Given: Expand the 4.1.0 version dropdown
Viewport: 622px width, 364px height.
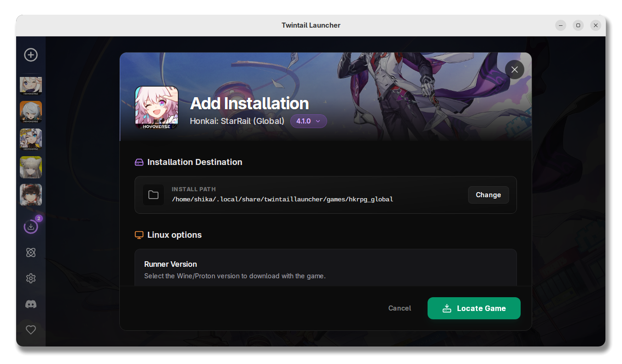Looking at the screenshot, I should (x=308, y=121).
